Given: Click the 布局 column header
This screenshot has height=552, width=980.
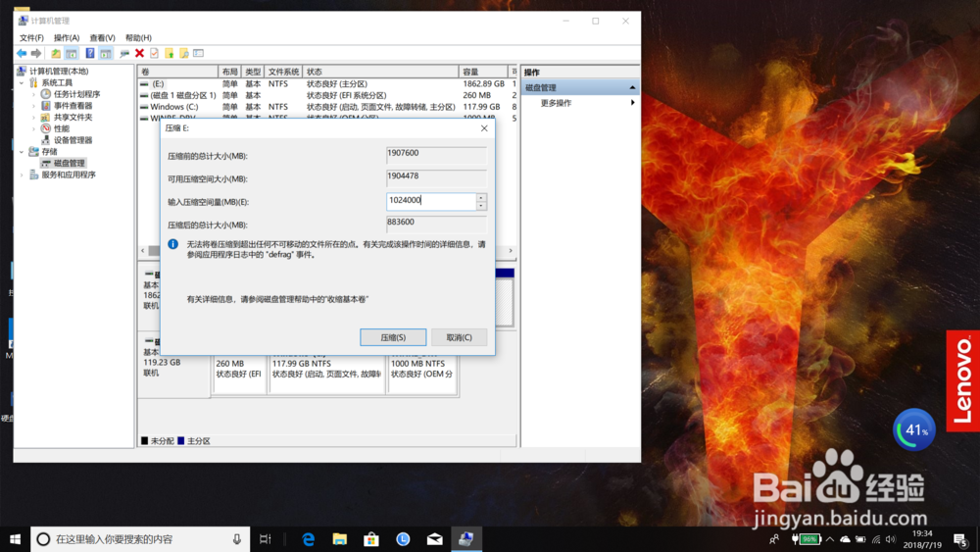Looking at the screenshot, I should 229,72.
